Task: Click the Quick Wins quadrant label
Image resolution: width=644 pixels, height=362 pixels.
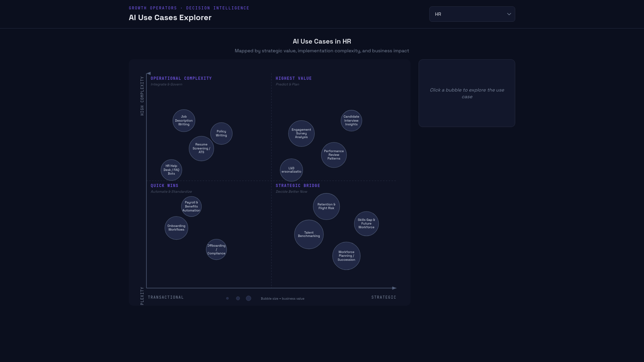Action: (x=164, y=186)
